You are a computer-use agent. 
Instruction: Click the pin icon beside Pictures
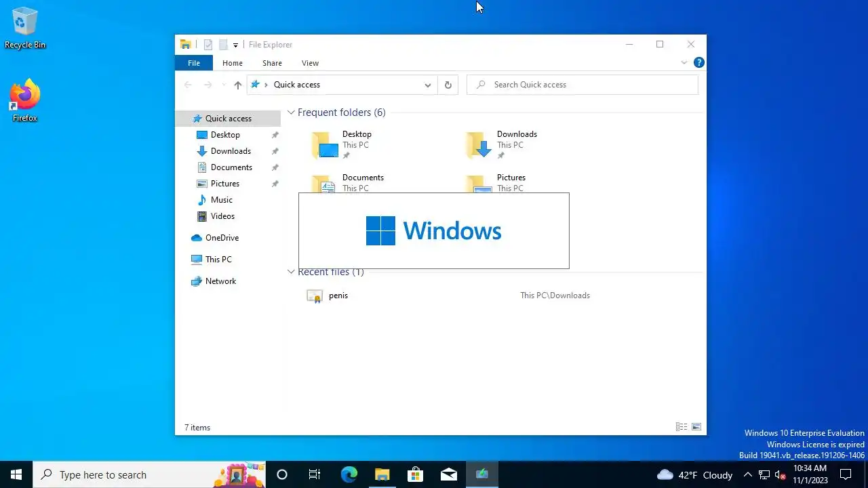pos(275,184)
